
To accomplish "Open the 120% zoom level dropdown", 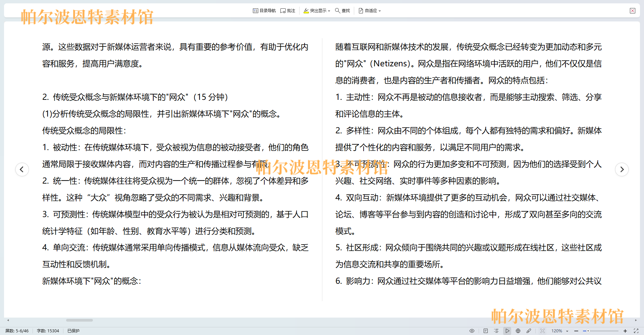I will click(x=560, y=331).
